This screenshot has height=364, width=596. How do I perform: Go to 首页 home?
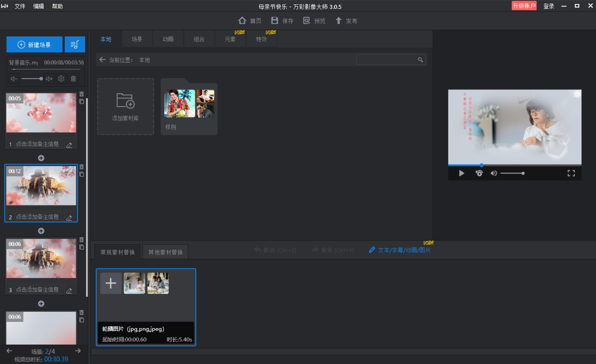point(250,21)
